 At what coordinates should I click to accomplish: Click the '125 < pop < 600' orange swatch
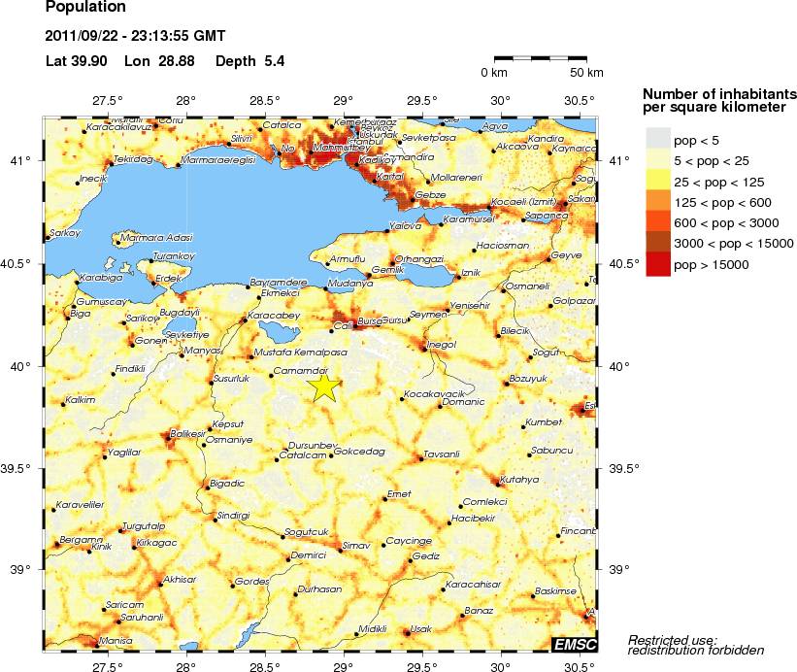tap(657, 202)
